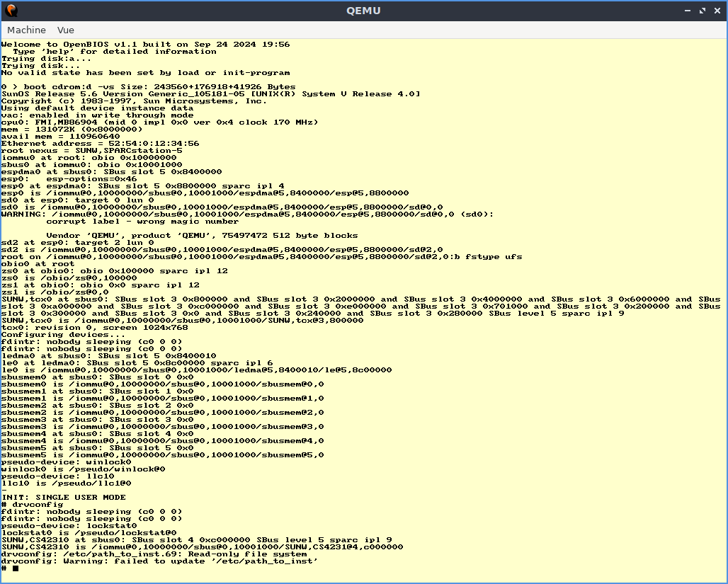
Task: Click 'root nexus = SUNW,SPARCstation-5' line
Action: pos(92,150)
